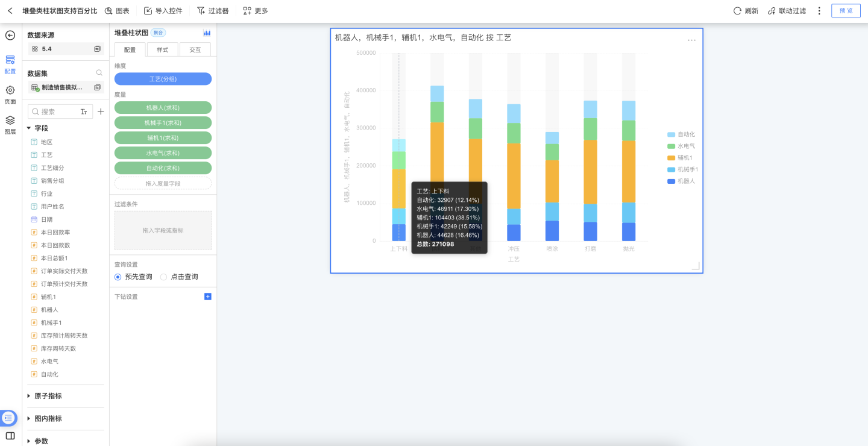The height and width of the screenshot is (446, 868).
Task: Toggle the 辅机1 legend swatch
Action: tap(671, 157)
